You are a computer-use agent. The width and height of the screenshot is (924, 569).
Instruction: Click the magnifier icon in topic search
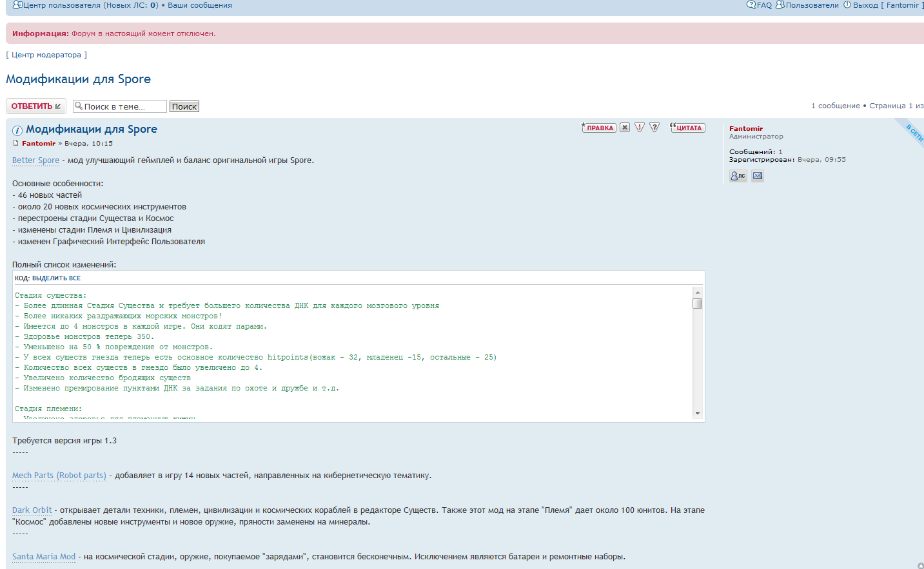pos(79,106)
